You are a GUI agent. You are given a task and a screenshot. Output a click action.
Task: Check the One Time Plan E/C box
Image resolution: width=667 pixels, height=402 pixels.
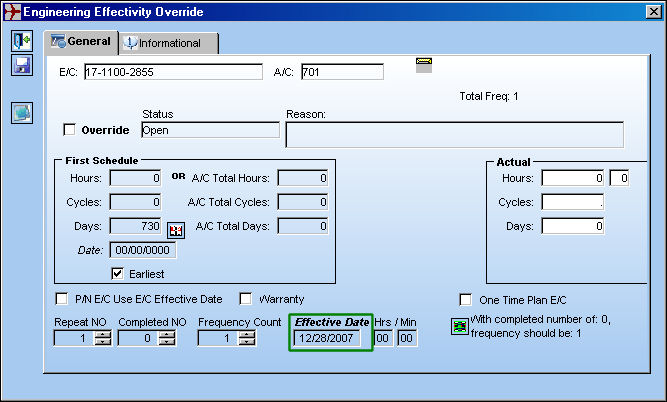pyautogui.click(x=465, y=299)
